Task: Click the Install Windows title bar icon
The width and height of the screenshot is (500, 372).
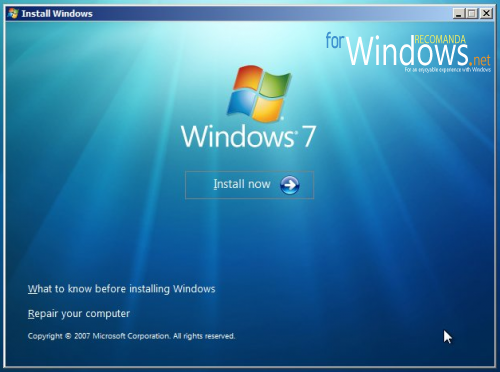Action: coord(13,14)
